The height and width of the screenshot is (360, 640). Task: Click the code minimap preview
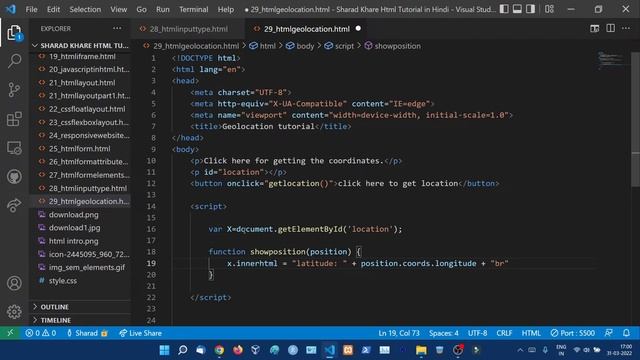[x=611, y=60]
